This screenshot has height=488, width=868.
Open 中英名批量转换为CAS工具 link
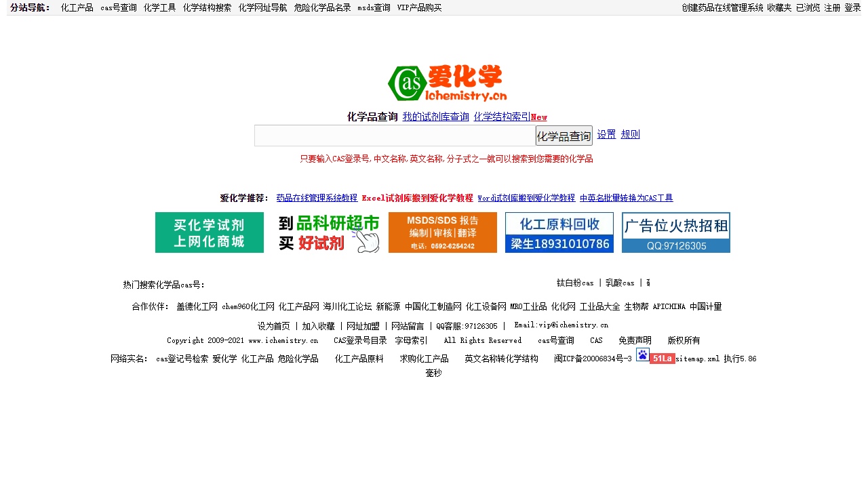[x=627, y=198]
